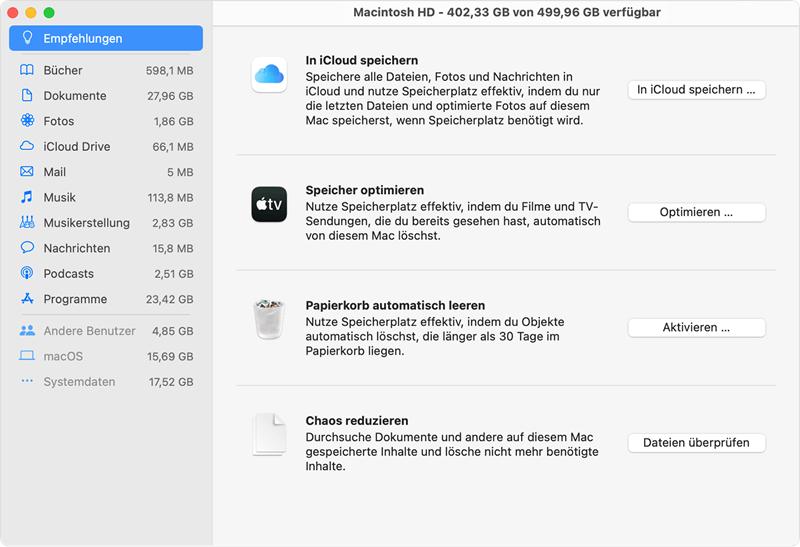Click the document icon for Dokumente
Viewport: 800px width, 547px height.
click(27, 95)
